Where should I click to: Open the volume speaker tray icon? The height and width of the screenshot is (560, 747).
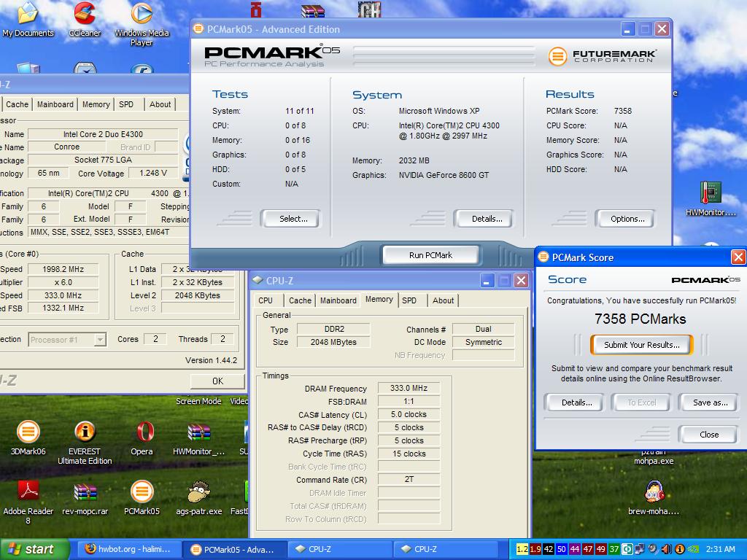[667, 549]
